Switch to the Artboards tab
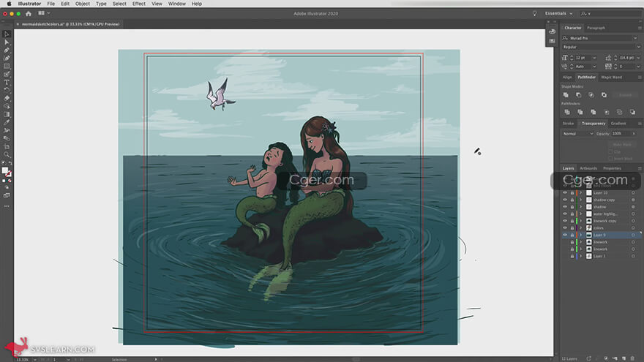 pos(588,168)
